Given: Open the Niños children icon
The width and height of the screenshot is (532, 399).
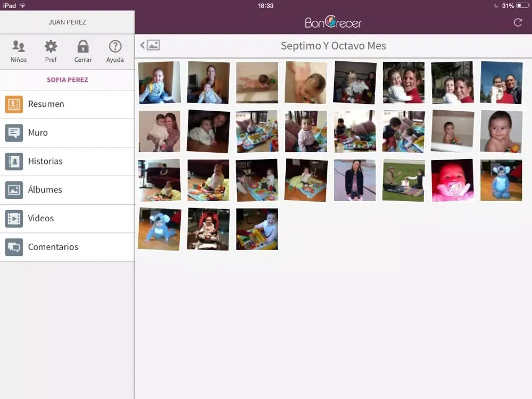Looking at the screenshot, I should click(x=18, y=51).
